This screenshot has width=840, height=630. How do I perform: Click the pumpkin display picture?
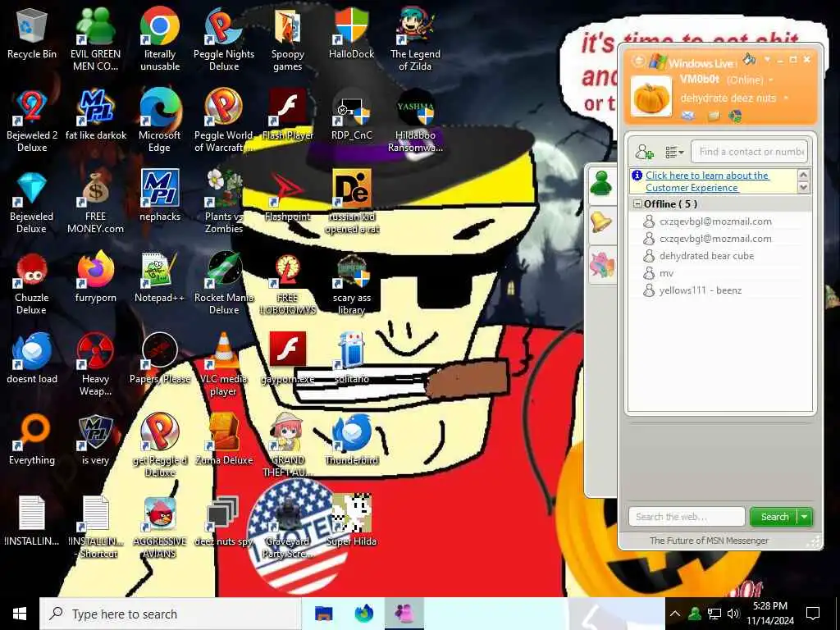(x=651, y=97)
